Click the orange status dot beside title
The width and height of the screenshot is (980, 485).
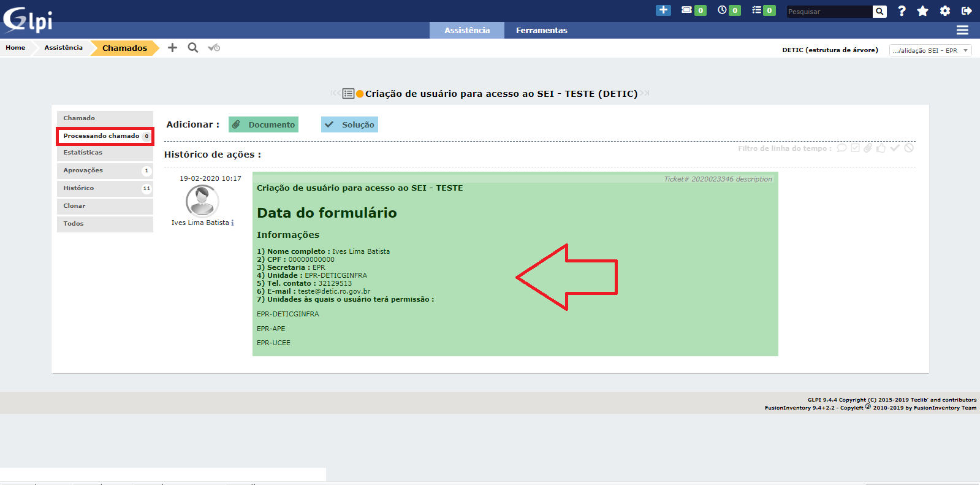pos(360,94)
